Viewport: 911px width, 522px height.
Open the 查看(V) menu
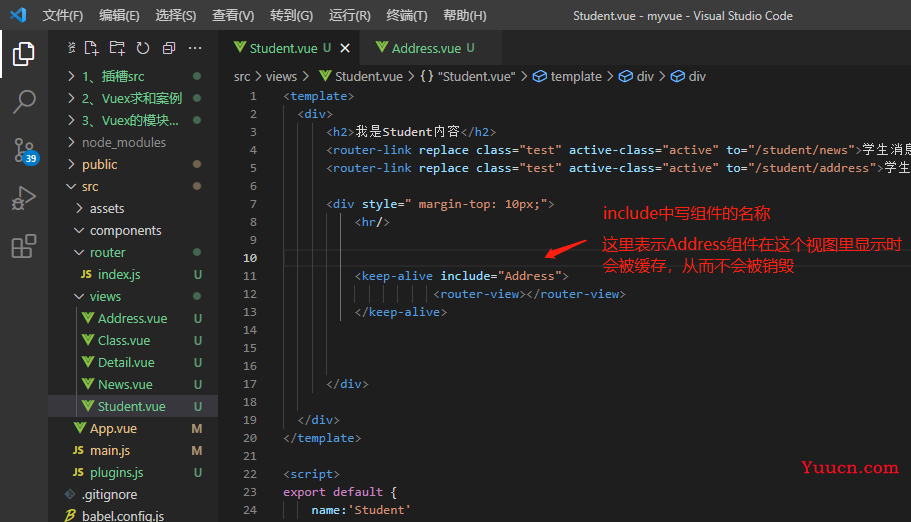coord(233,15)
